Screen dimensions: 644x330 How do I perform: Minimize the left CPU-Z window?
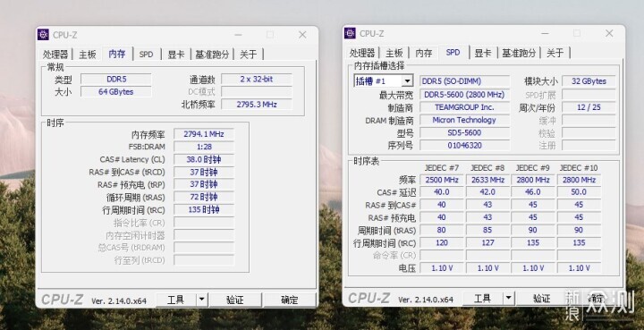tap(237, 35)
